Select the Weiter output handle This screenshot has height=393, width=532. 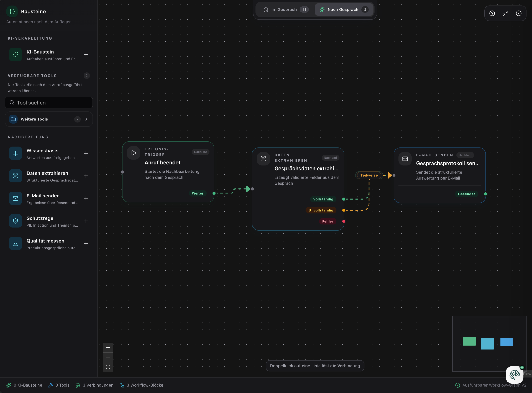click(214, 193)
